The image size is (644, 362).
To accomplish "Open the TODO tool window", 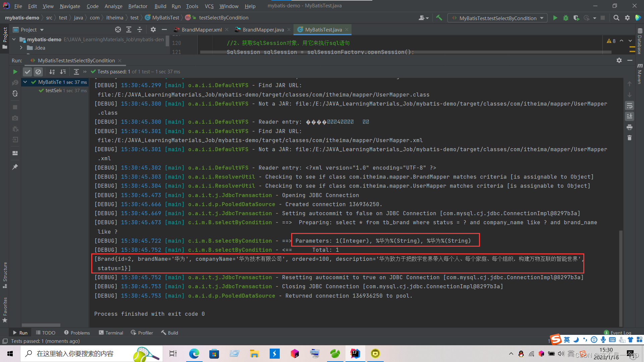I will (x=46, y=333).
